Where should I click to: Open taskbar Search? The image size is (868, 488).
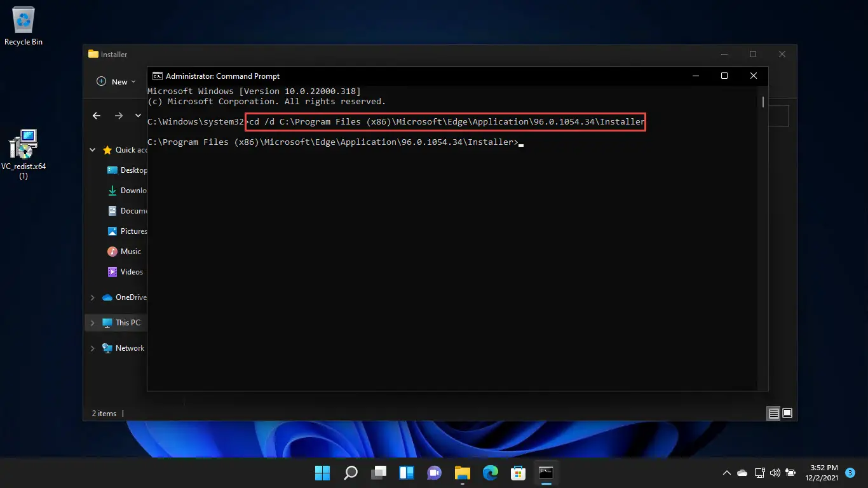[351, 473]
